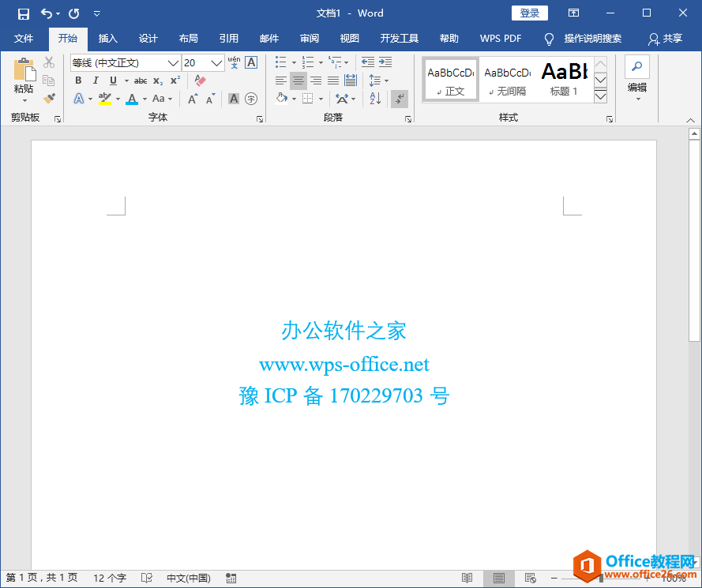Select the 正文 style
Image resolution: width=702 pixels, height=588 pixels.
pyautogui.click(x=451, y=81)
